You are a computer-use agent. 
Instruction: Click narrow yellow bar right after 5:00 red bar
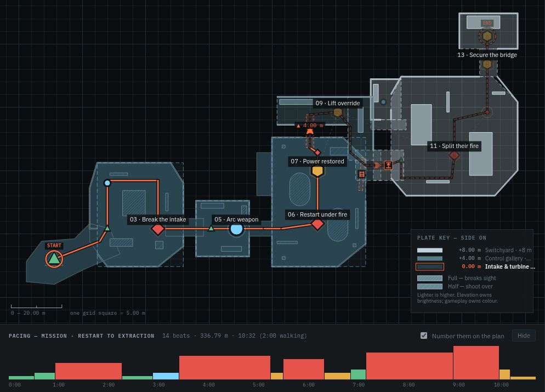(277, 376)
